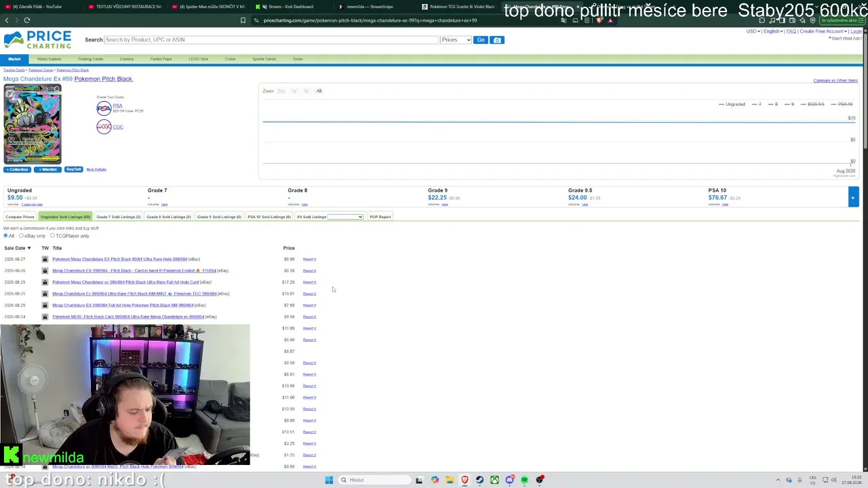Click the lock icon in the $17.20 row
Viewport: 868px width, 488px height.
(45, 282)
